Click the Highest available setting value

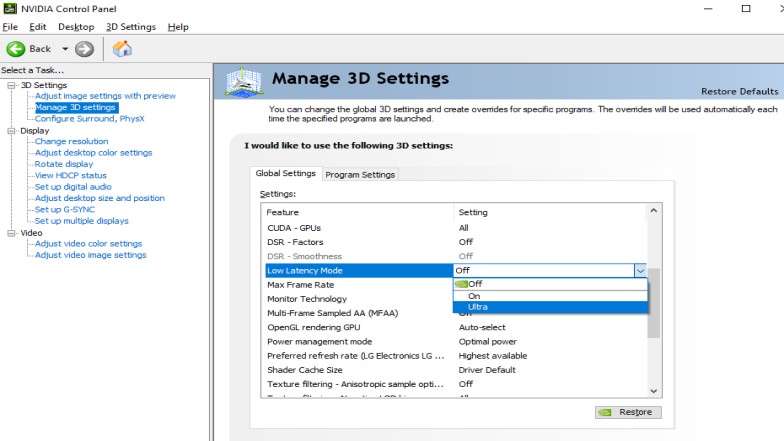coord(492,356)
